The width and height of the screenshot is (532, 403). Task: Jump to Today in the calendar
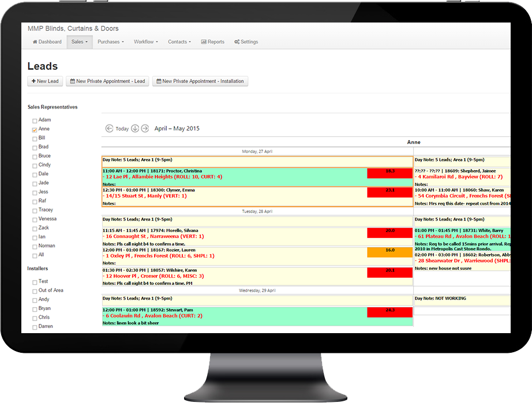pyautogui.click(x=122, y=129)
